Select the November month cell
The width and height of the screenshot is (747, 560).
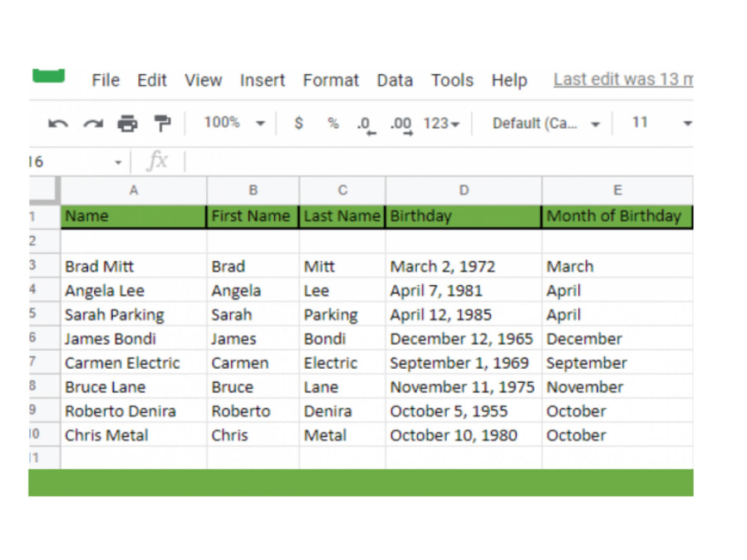click(618, 387)
